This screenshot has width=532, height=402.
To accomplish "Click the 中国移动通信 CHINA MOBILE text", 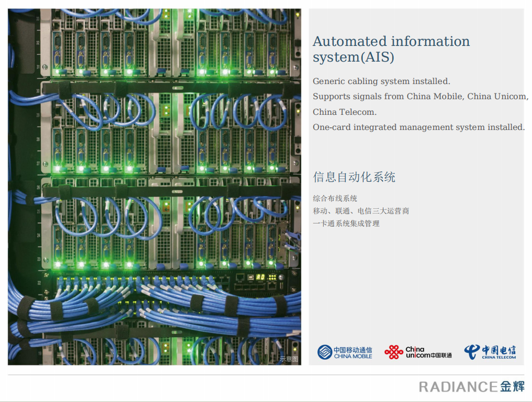I will click(353, 353).
